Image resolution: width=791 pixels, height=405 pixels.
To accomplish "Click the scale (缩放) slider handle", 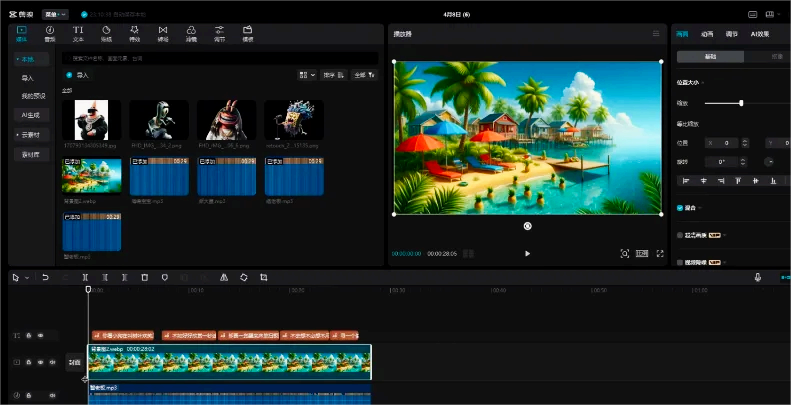I will [741, 103].
